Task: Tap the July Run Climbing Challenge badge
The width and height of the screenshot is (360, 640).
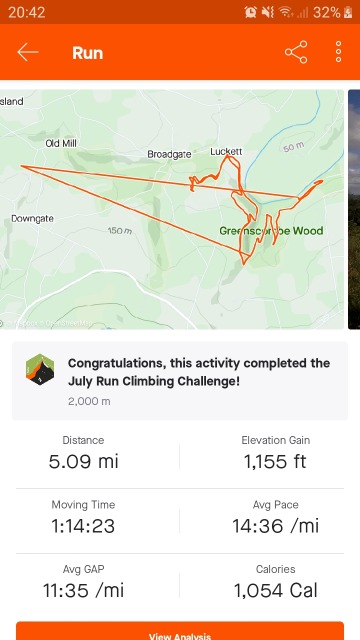Action: (x=40, y=369)
